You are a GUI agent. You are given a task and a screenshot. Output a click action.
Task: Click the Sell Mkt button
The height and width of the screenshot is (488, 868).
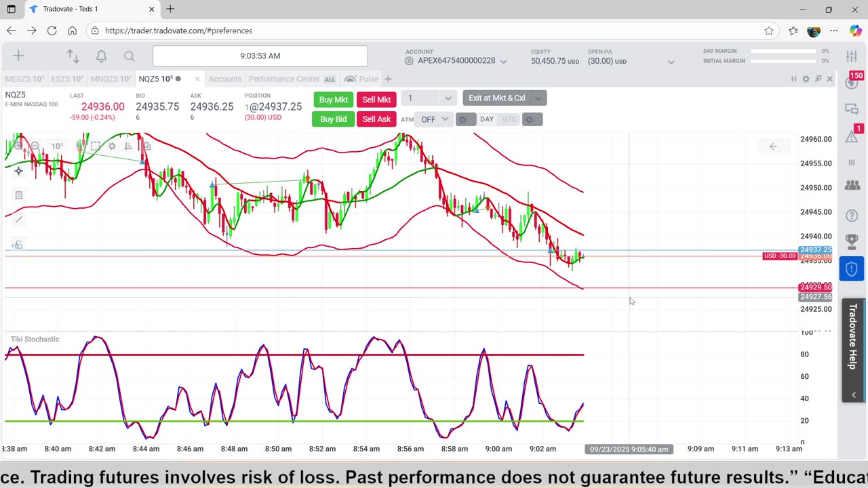tap(376, 100)
